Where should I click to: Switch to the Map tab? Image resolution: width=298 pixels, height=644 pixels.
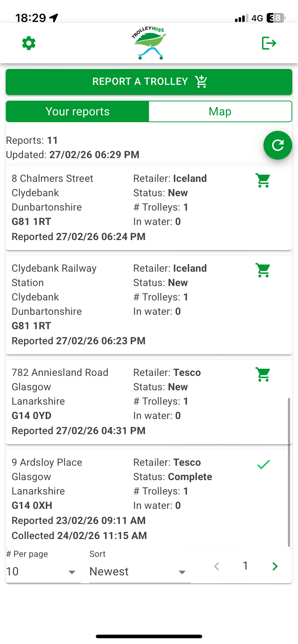pyautogui.click(x=220, y=112)
